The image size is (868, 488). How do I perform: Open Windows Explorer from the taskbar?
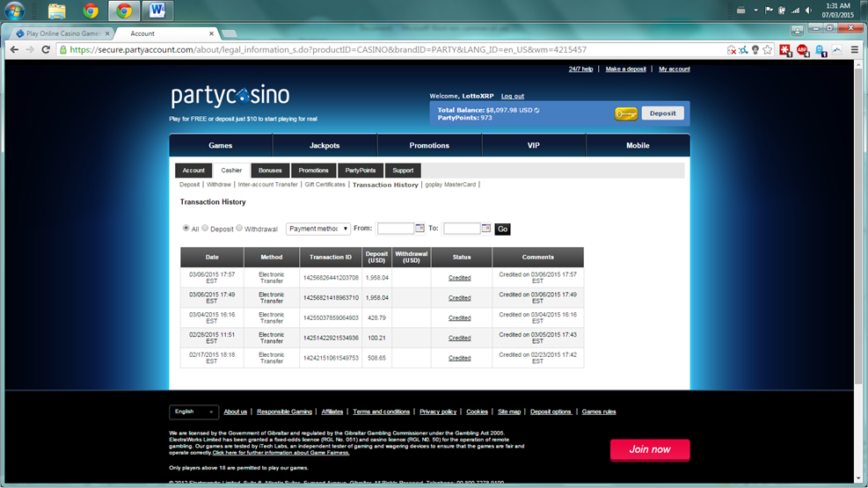click(x=56, y=11)
